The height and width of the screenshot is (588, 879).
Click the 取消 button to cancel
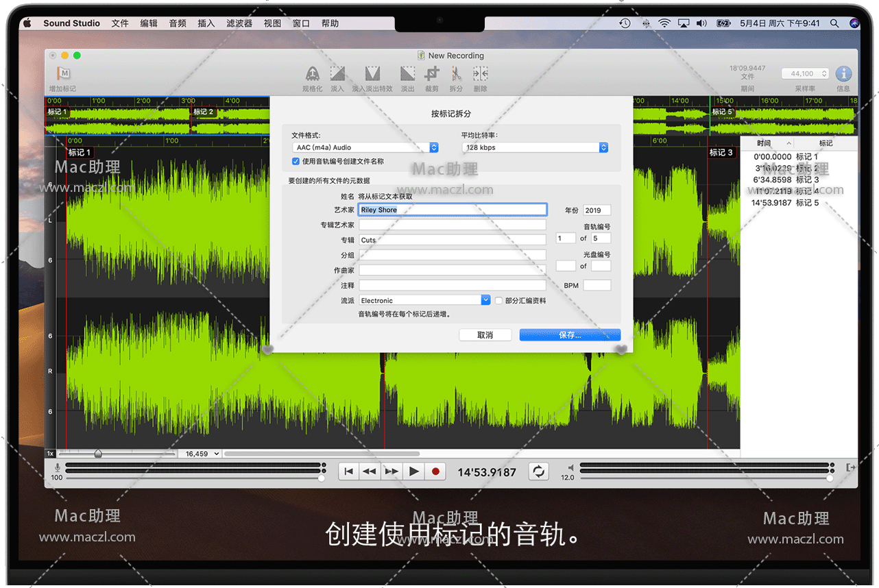click(x=485, y=335)
